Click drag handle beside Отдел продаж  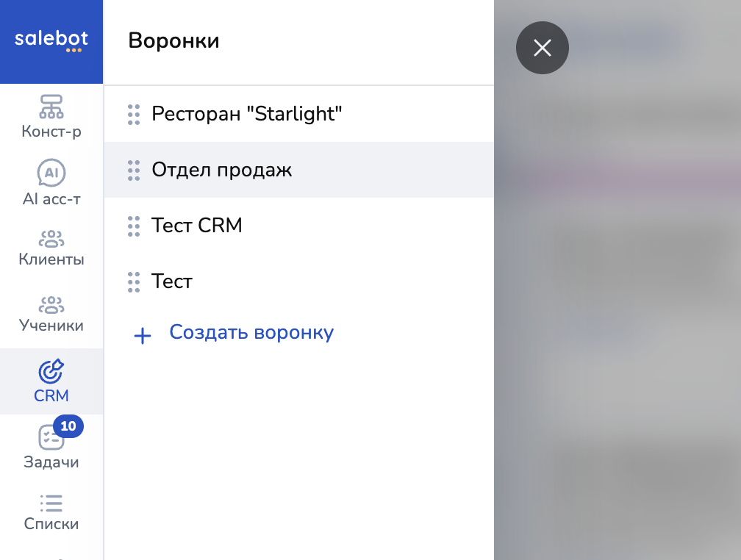[x=134, y=170]
